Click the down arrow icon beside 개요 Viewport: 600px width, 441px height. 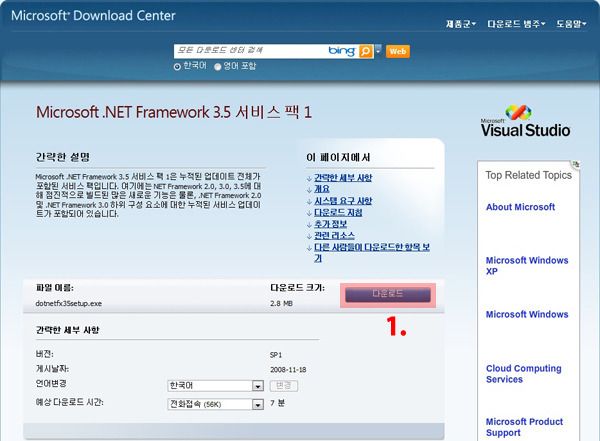click(309, 190)
